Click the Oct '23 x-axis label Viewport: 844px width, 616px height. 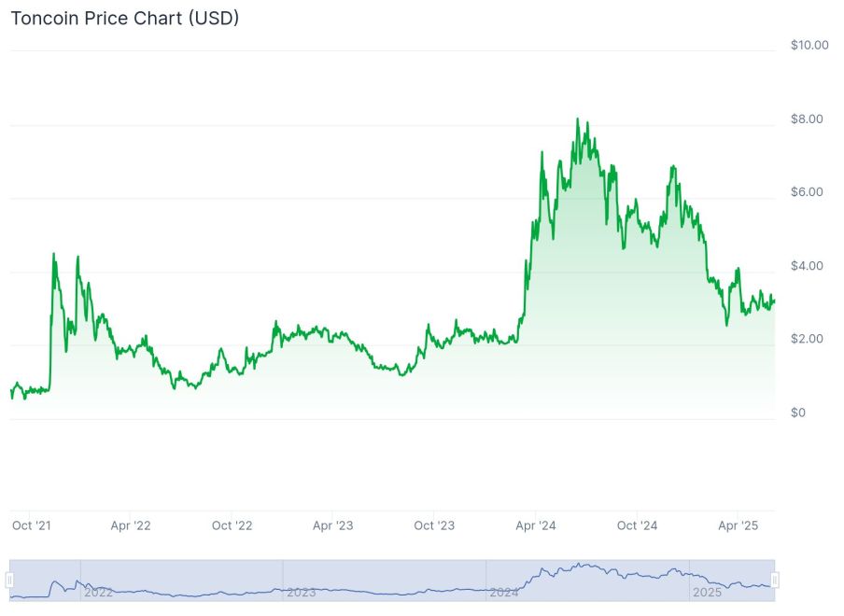tap(434, 525)
